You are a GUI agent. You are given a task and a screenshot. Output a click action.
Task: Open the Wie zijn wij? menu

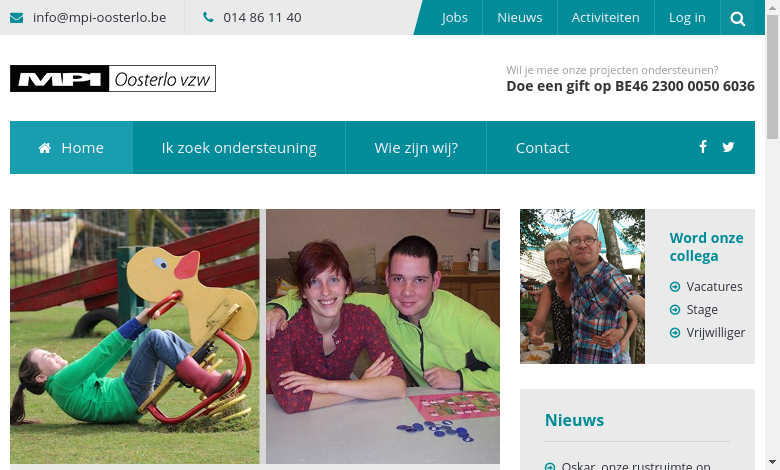(416, 148)
